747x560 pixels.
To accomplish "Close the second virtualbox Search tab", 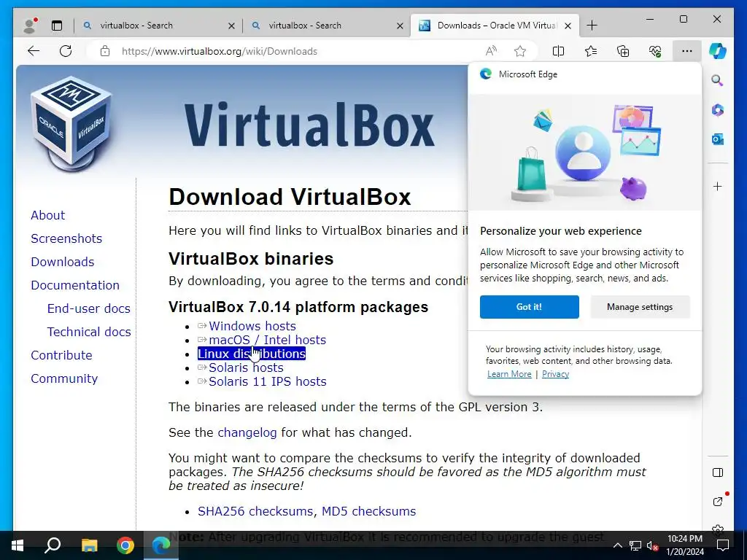I will tap(401, 26).
